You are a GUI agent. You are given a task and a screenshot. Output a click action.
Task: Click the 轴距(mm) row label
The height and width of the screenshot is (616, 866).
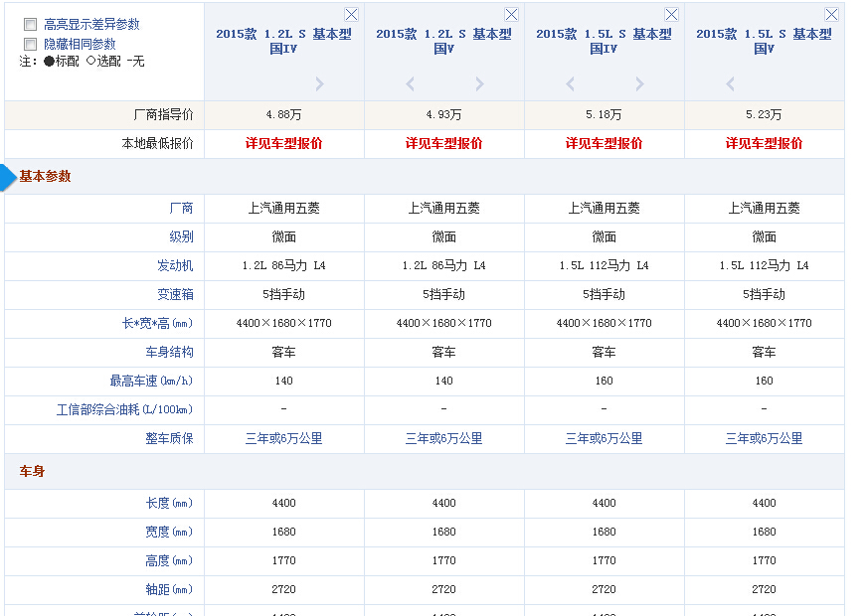click(169, 589)
